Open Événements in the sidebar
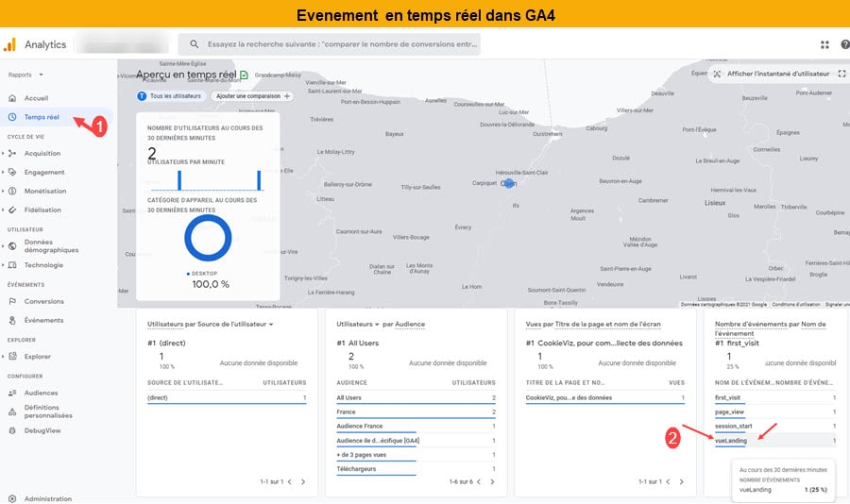 43,320
